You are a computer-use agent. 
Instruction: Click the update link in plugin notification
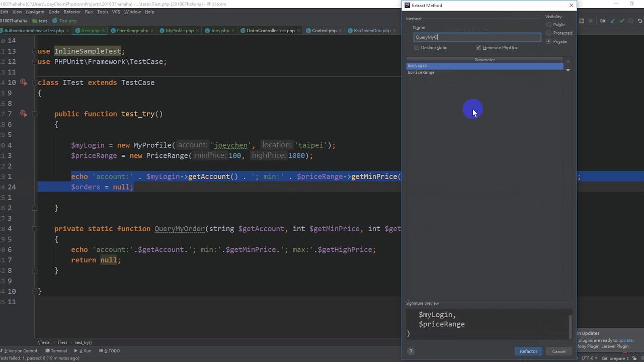(x=625, y=340)
